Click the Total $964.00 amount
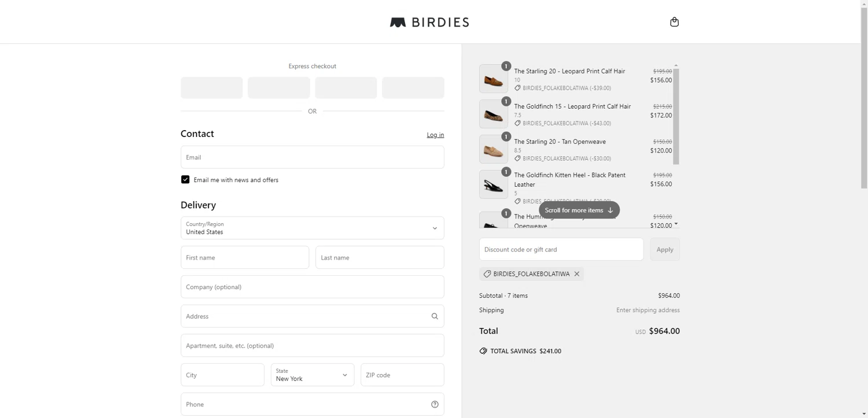Viewport: 868px width, 418px height. (664, 331)
